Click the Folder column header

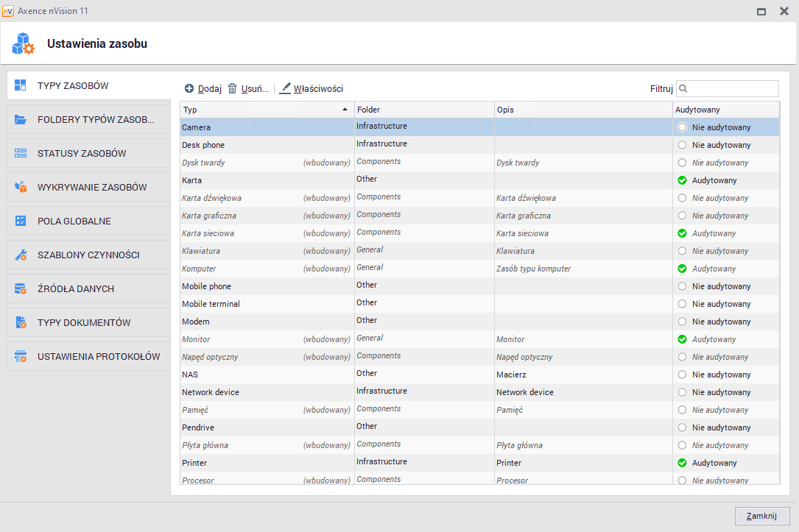423,110
